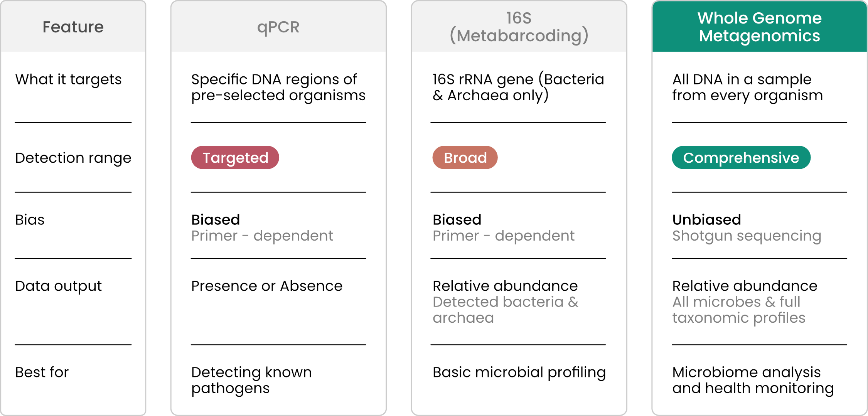This screenshot has width=868, height=416.
Task: Select the "Detection range" row label
Action: tap(73, 158)
